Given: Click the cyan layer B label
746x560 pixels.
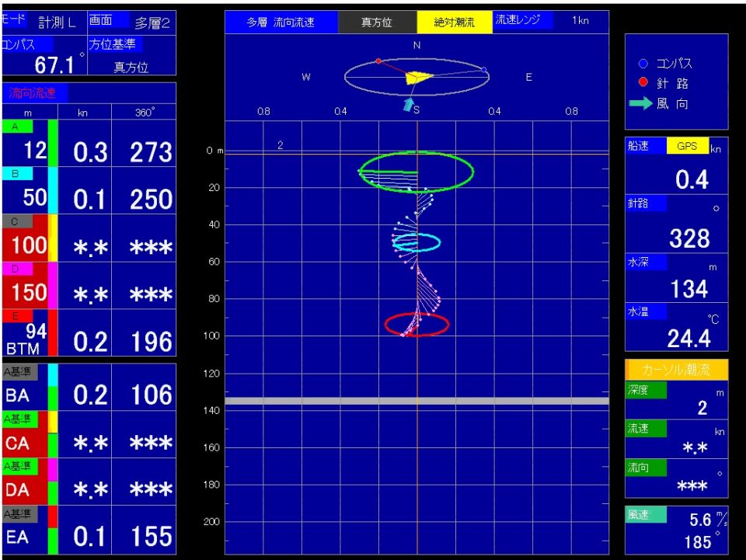Looking at the screenshot, I should (17, 173).
